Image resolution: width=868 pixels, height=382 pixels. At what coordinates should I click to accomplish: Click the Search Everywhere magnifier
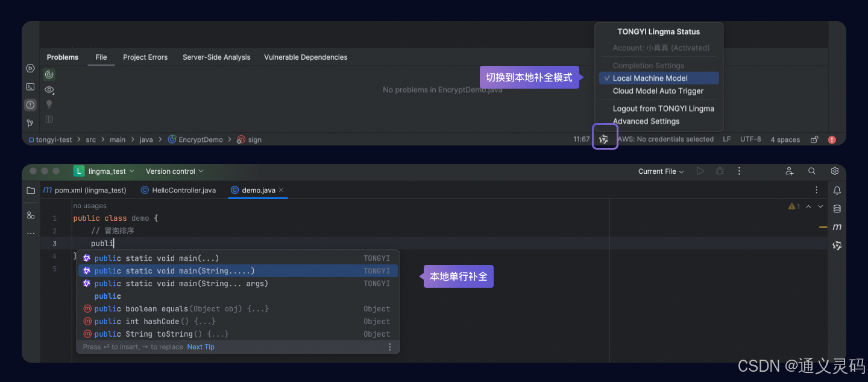[x=812, y=171]
